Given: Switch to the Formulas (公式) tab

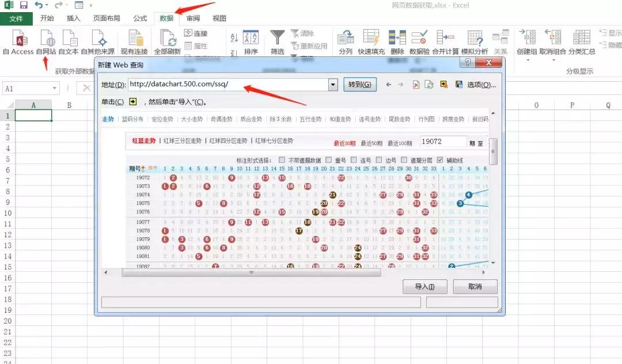Looking at the screenshot, I should pos(140,18).
